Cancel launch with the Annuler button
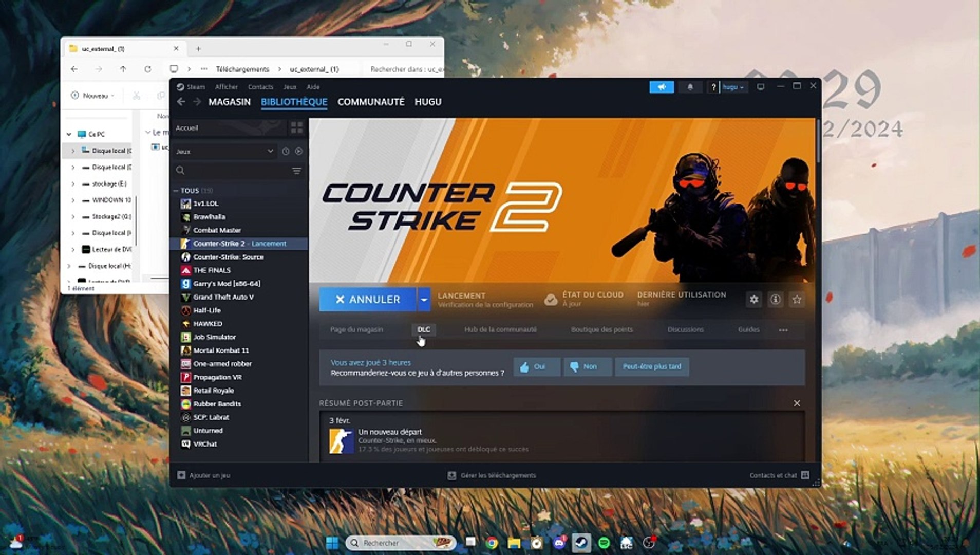This screenshot has width=980, height=555. 367,299
